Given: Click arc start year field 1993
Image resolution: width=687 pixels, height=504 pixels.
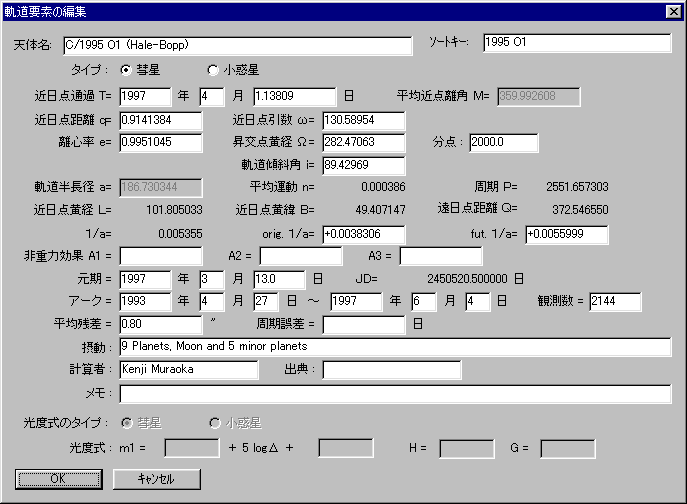Looking at the screenshot, I should click(145, 302).
